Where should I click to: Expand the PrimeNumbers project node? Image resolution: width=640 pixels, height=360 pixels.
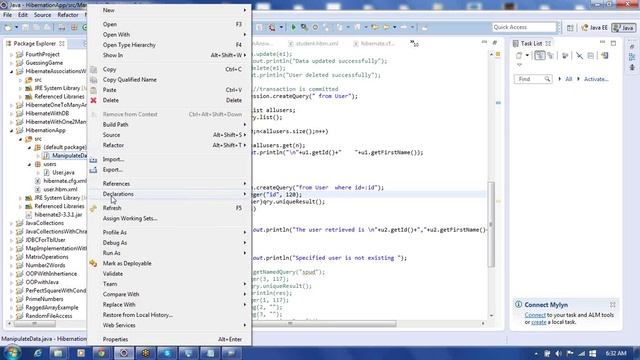coord(11,299)
